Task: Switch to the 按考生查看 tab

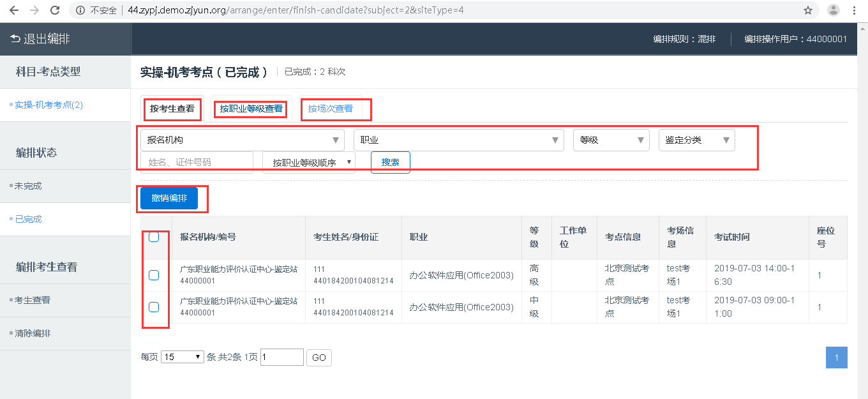Action: pyautogui.click(x=172, y=109)
